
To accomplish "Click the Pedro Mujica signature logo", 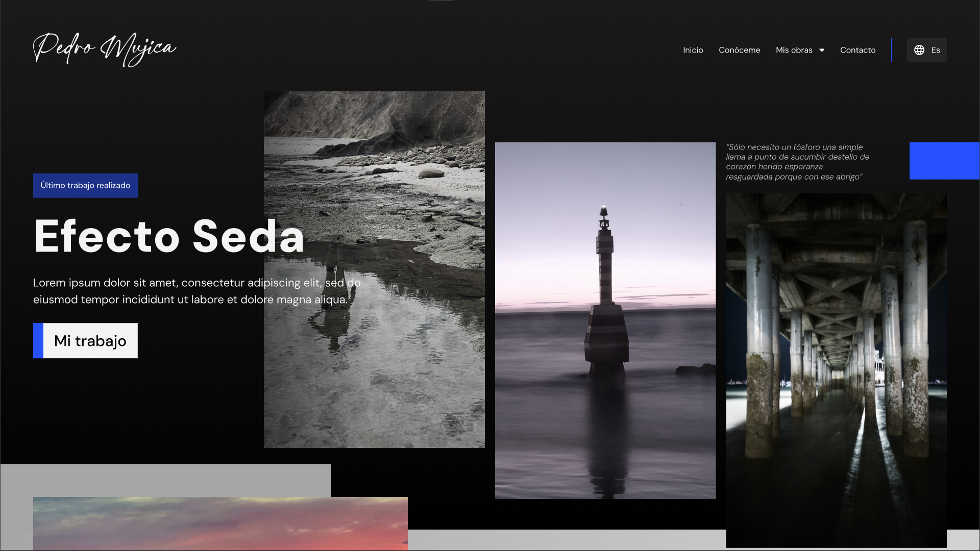I will [104, 49].
